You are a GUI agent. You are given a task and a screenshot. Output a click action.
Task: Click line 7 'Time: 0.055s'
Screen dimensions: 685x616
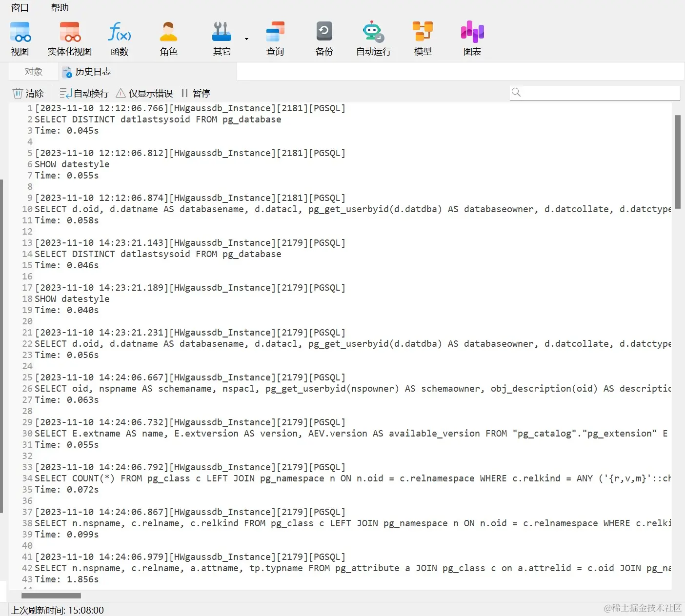pos(67,176)
